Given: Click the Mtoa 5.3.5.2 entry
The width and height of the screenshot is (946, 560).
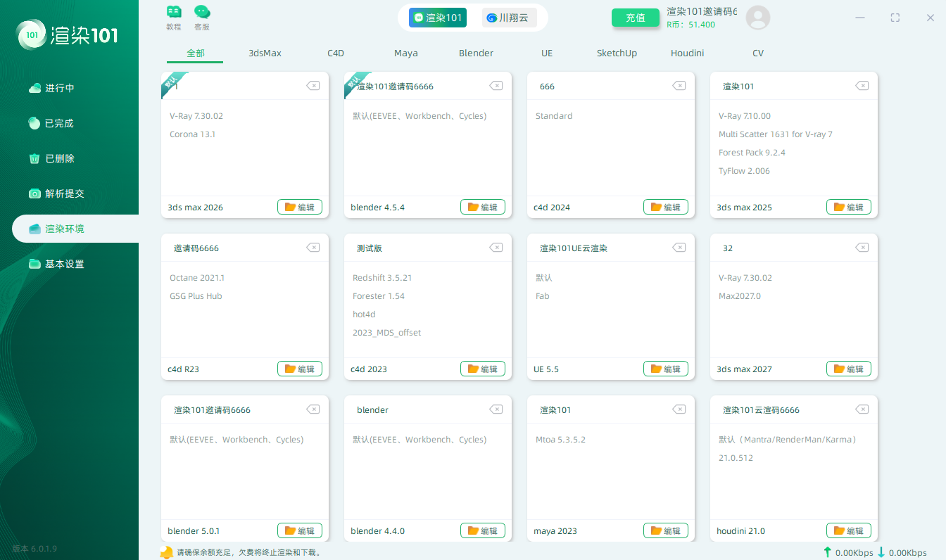Looking at the screenshot, I should tap(560, 440).
